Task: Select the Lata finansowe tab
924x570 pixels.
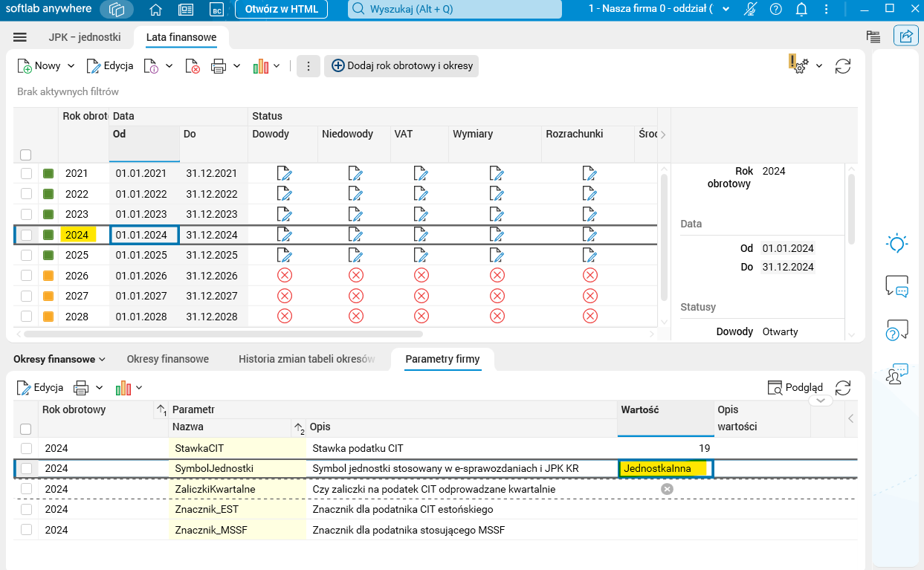Action: point(181,36)
